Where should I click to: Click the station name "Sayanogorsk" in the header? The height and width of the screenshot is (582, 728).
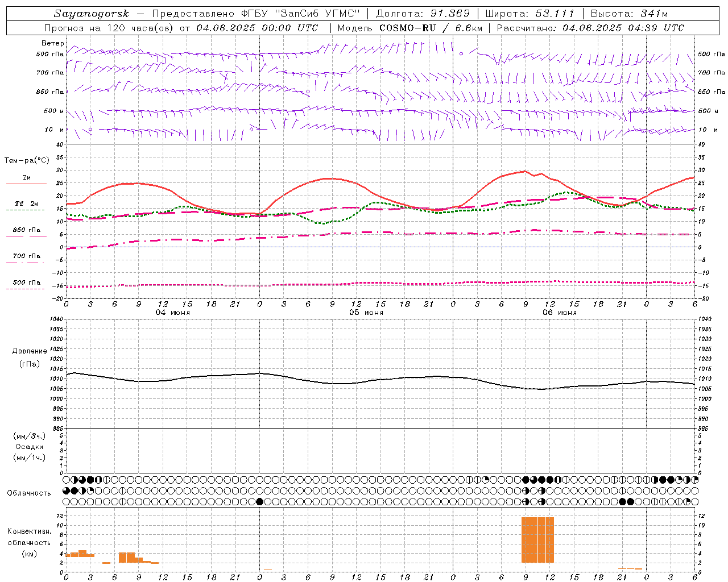(x=92, y=14)
